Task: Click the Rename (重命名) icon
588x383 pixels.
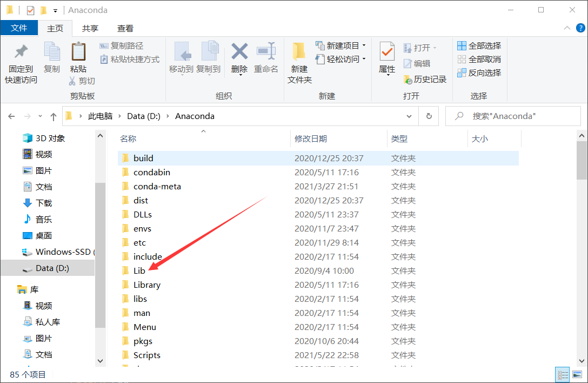Action: (x=266, y=51)
